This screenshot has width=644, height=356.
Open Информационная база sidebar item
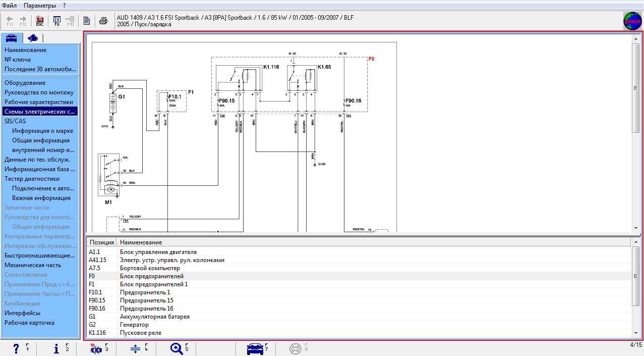pyautogui.click(x=40, y=169)
